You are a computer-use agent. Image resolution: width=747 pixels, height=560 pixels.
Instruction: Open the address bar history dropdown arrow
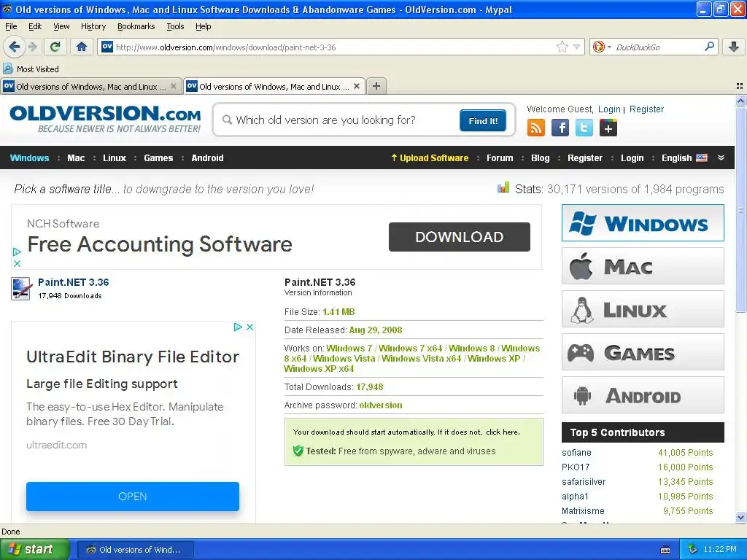[x=576, y=47]
